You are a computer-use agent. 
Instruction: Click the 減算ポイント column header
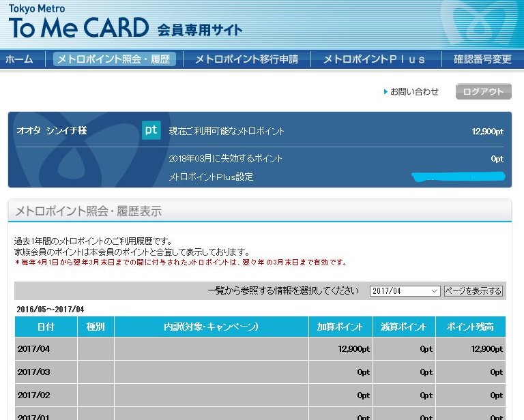pos(404,327)
